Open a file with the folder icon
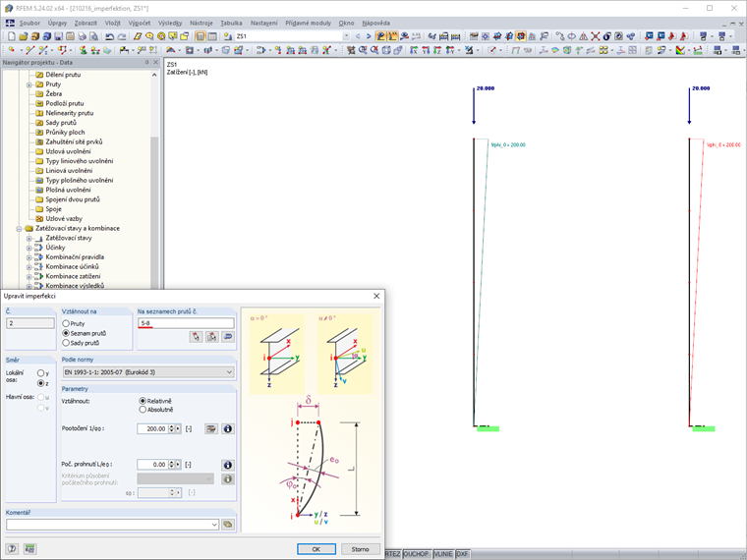The width and height of the screenshot is (747, 560). [x=23, y=36]
